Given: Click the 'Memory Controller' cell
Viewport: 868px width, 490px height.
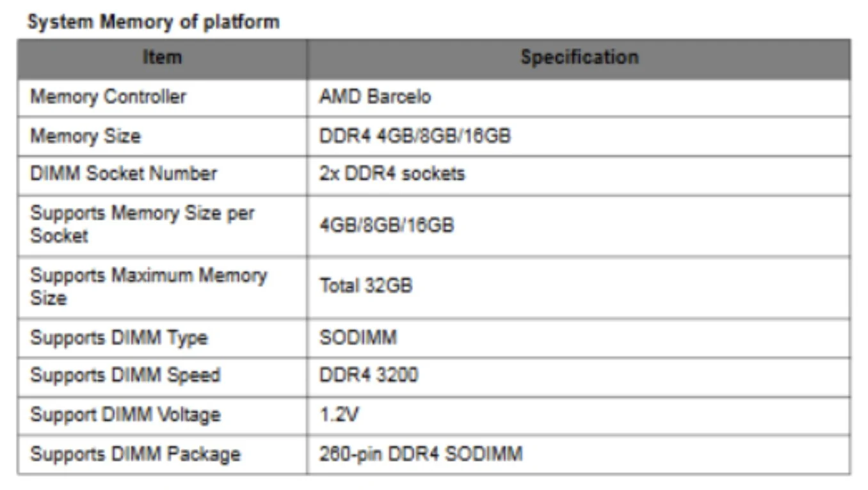Looking at the screenshot, I should tap(108, 97).
